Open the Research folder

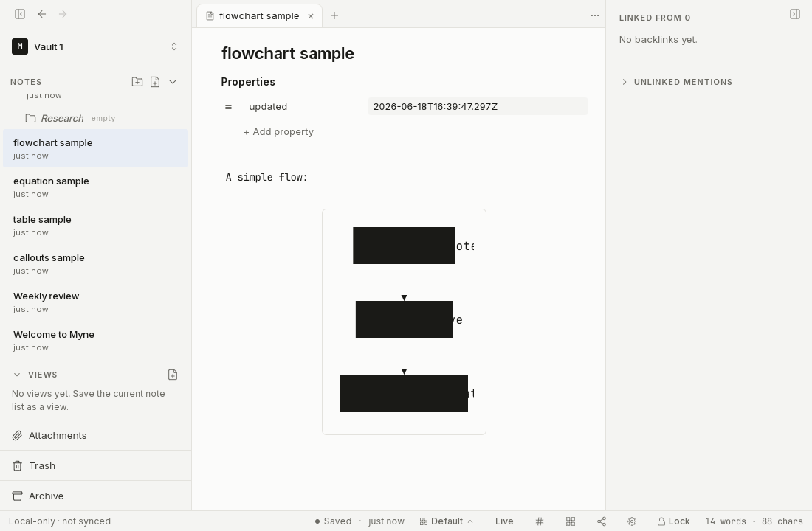[62, 118]
